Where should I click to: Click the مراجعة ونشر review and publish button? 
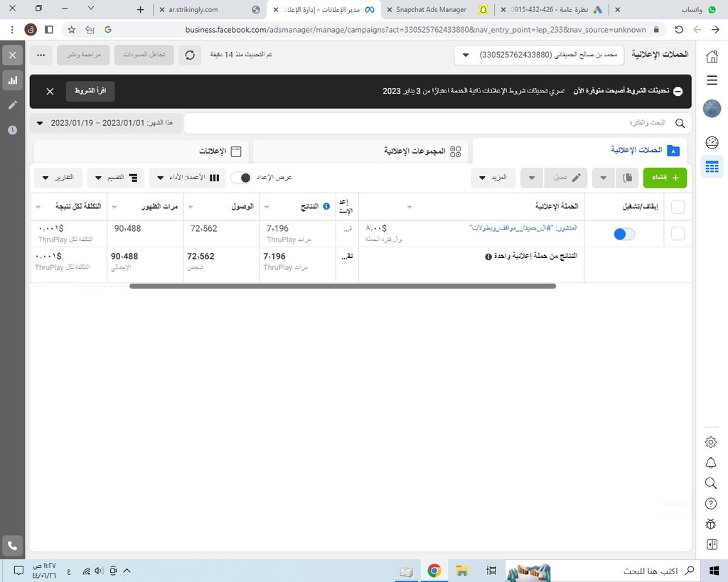click(84, 55)
